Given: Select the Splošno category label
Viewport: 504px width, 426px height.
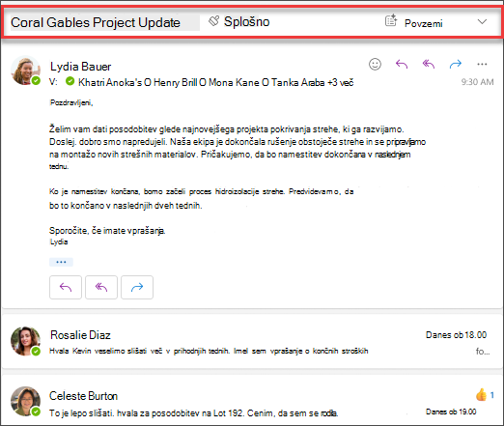Looking at the screenshot, I should pos(247,21).
